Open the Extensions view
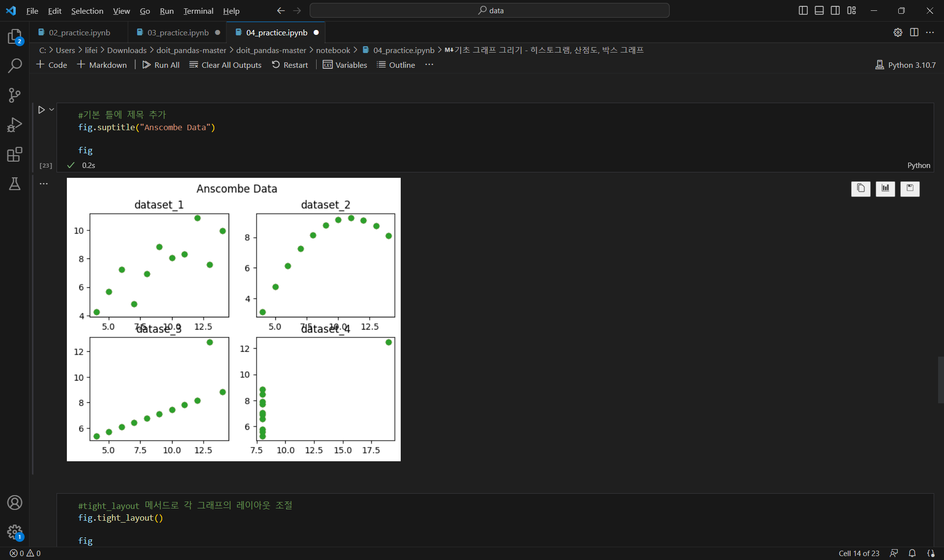 pyautogui.click(x=15, y=154)
